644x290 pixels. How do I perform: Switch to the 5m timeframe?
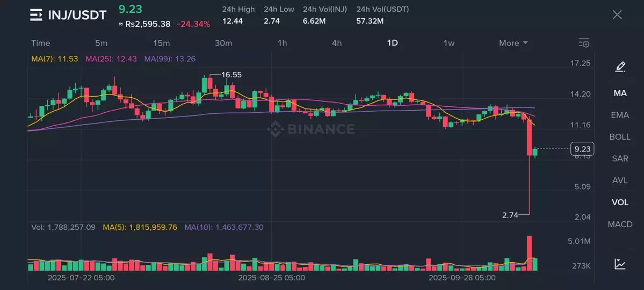pyautogui.click(x=101, y=43)
